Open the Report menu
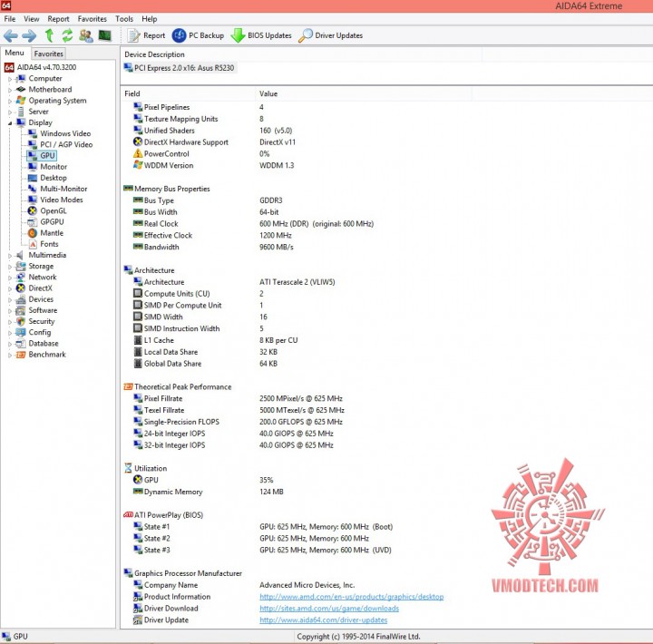653x644 pixels. coord(58,19)
